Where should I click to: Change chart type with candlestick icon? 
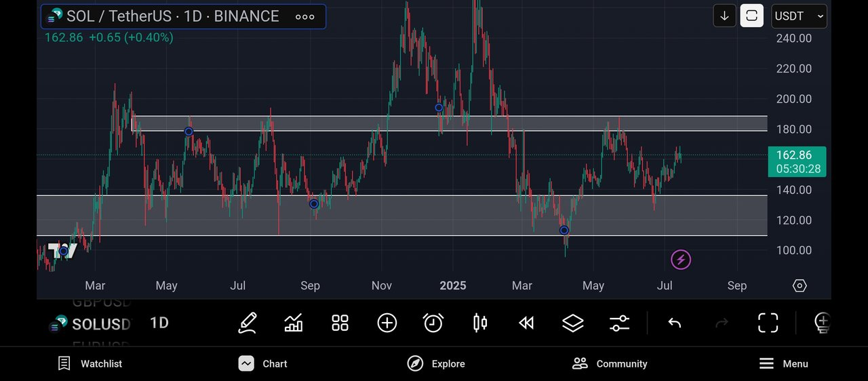[480, 323]
